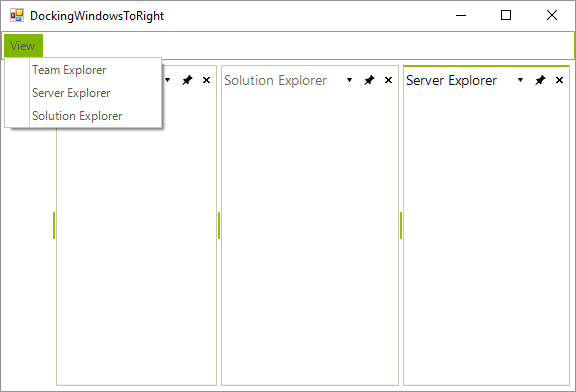576x392 pixels.
Task: Click the DockingWindowsToRight app icon
Action: pos(17,15)
